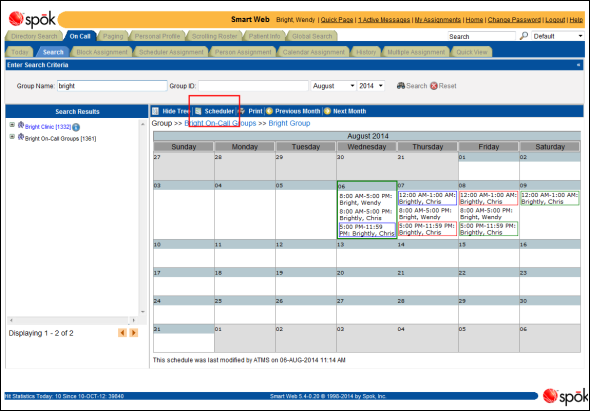Image resolution: width=590 pixels, height=411 pixels.
Task: Select the On Call tab
Action: [x=80, y=36]
